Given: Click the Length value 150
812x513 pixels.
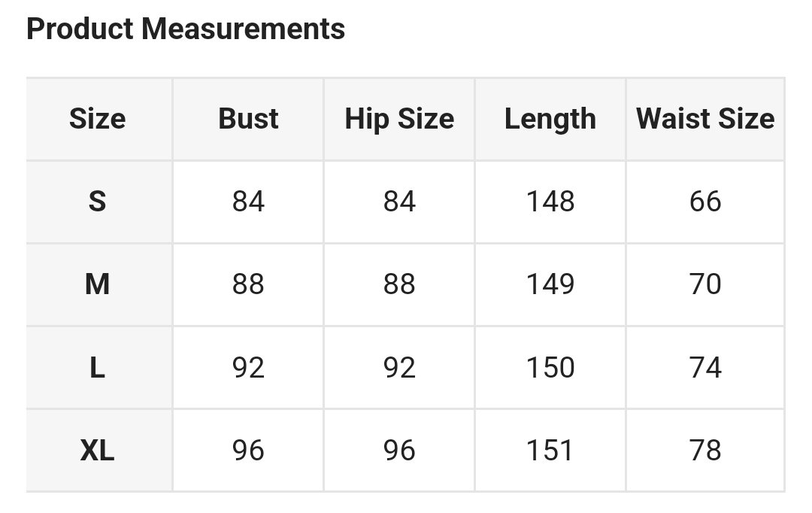Looking at the screenshot, I should [550, 368].
